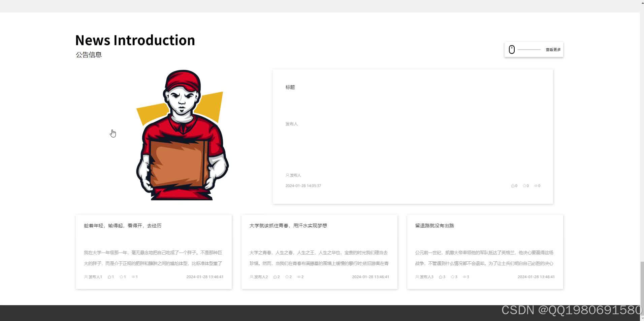This screenshot has width=644, height=321.
Task: Open the article 趁着年轻，输得起，看得开，去经历
Action: point(123,226)
